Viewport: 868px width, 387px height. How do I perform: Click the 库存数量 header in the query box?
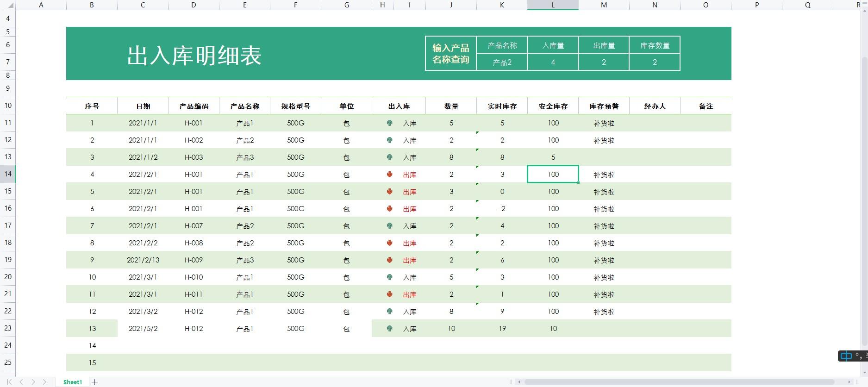click(655, 45)
